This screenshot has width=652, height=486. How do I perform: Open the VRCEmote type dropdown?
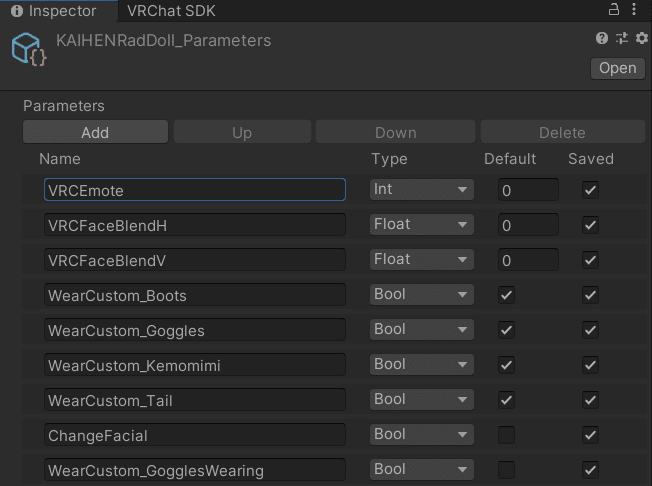coord(422,190)
